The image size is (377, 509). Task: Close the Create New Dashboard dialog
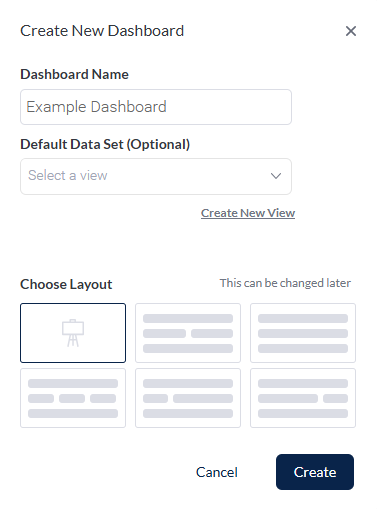(x=351, y=31)
